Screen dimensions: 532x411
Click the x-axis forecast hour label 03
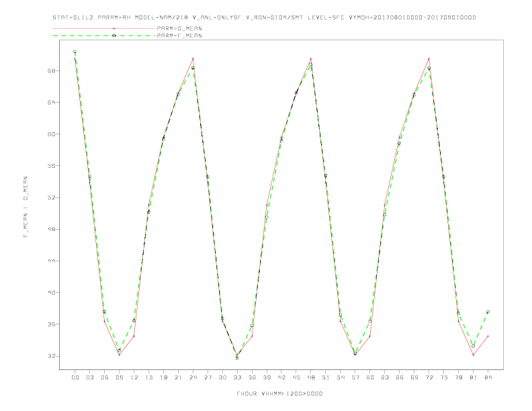[x=90, y=377]
